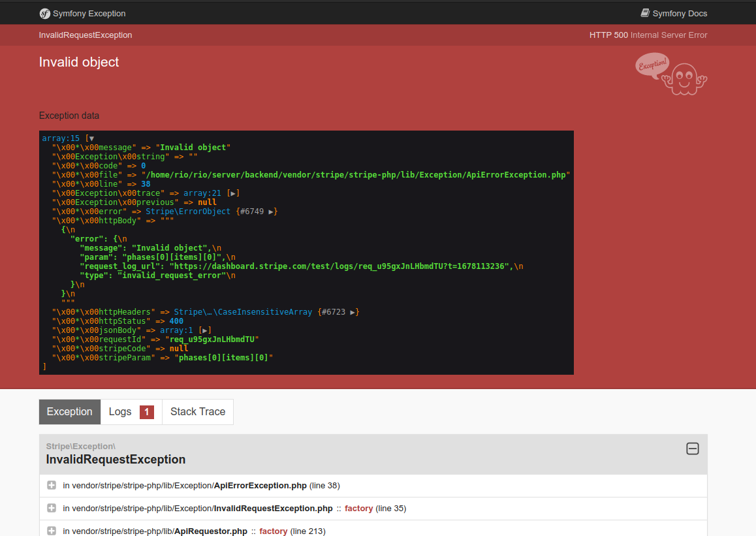The height and width of the screenshot is (536, 756).
Task: Click the code value 0 in dump
Action: click(x=143, y=166)
